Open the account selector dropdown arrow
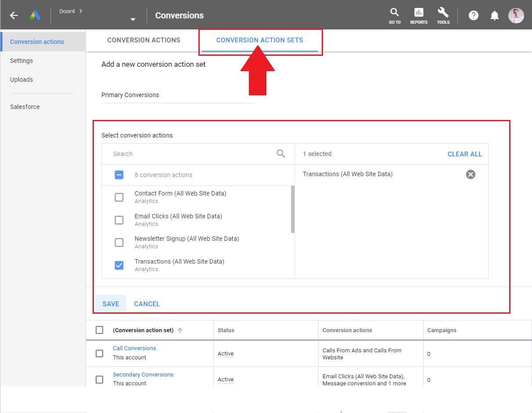 (133, 19)
